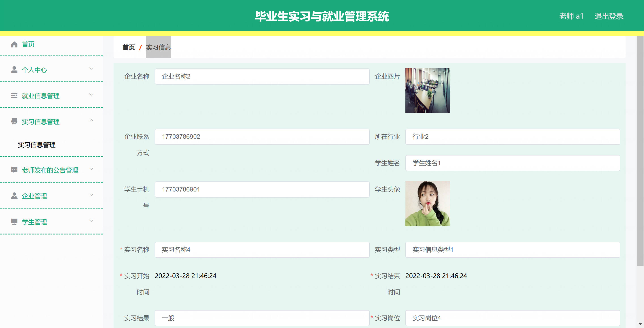This screenshot has width=644, height=328.
Task: Click the user icon for 企业管理
Action: tap(14, 196)
